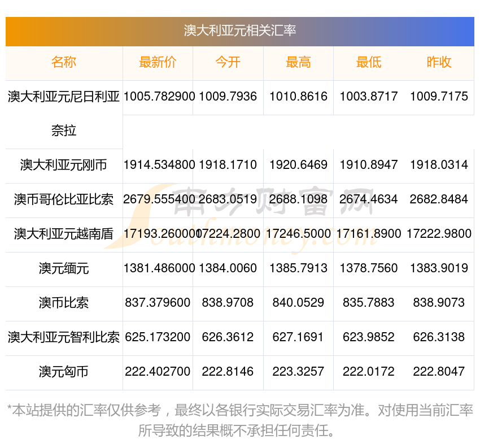
Task: Click high value 223.3257
Action: click(298, 371)
